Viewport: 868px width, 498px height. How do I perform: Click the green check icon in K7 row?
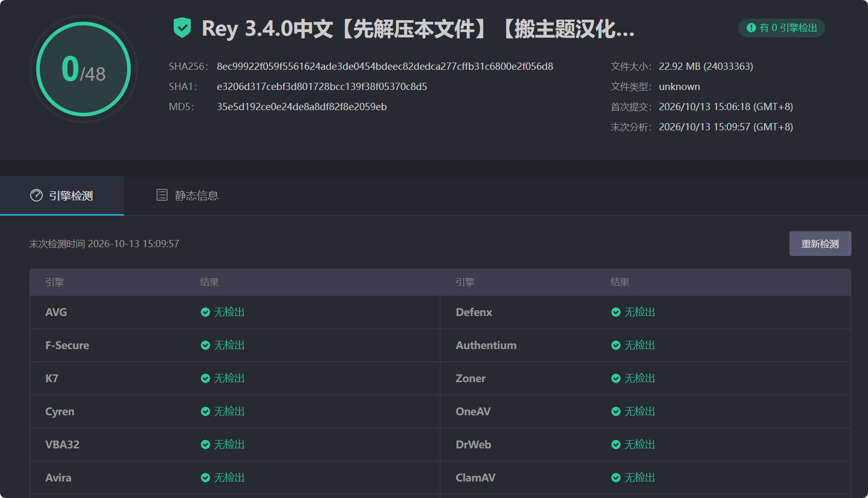(205, 379)
